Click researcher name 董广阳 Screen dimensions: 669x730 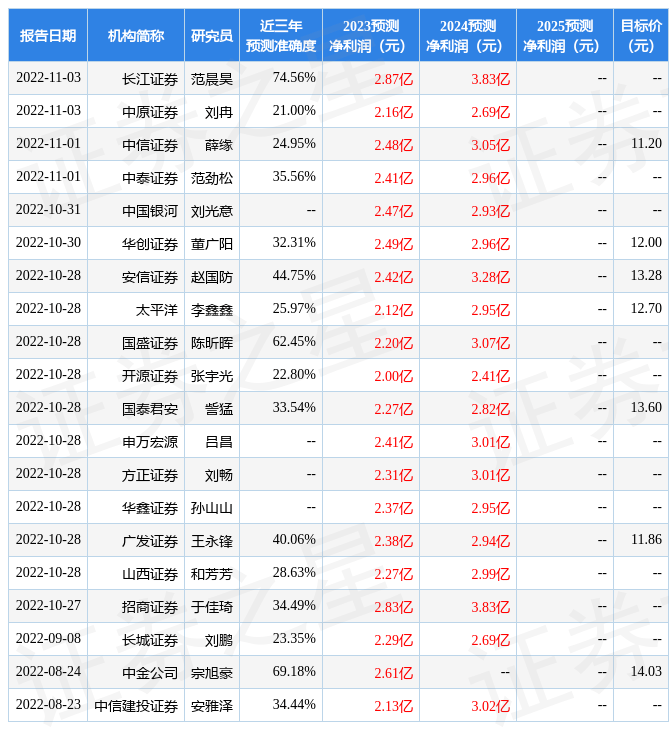click(x=212, y=244)
